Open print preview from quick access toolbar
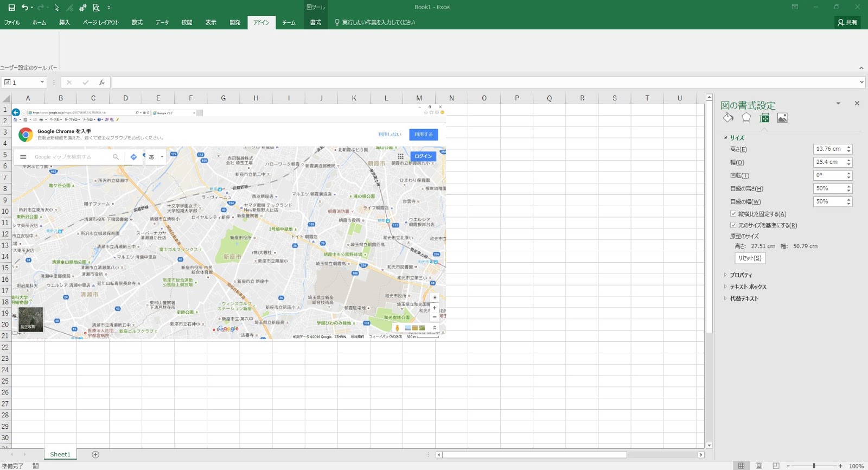The height and width of the screenshot is (470, 868). pos(96,8)
